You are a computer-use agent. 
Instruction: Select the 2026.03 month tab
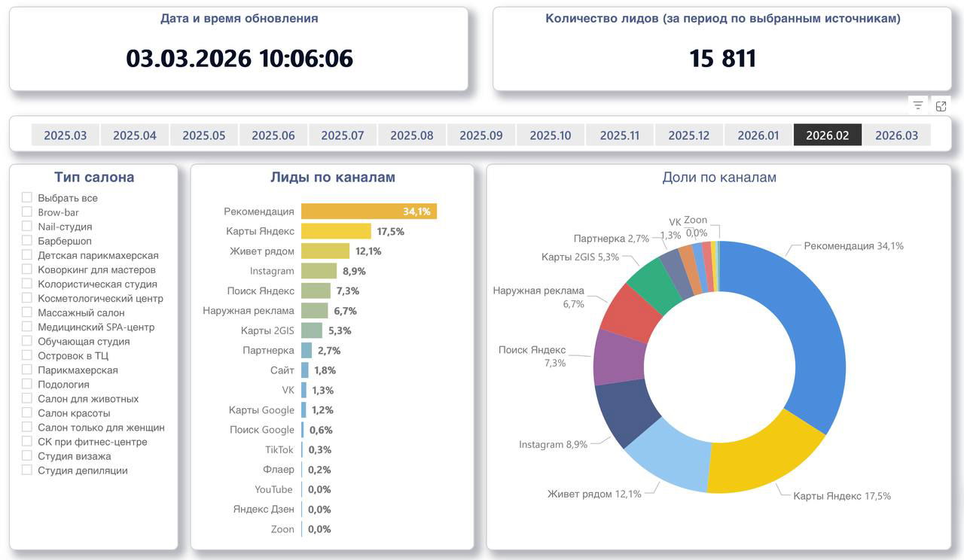point(896,135)
